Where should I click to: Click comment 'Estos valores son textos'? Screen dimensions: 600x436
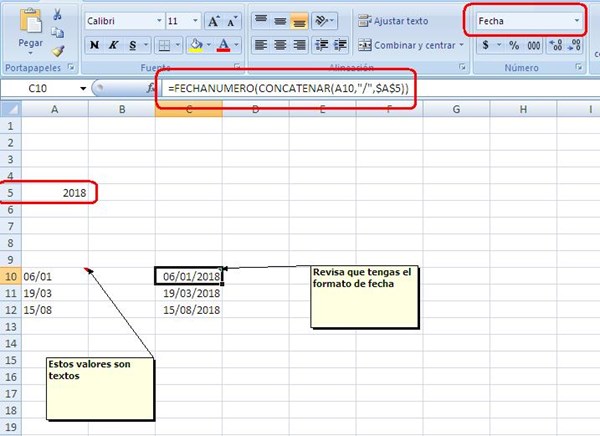click(100, 389)
